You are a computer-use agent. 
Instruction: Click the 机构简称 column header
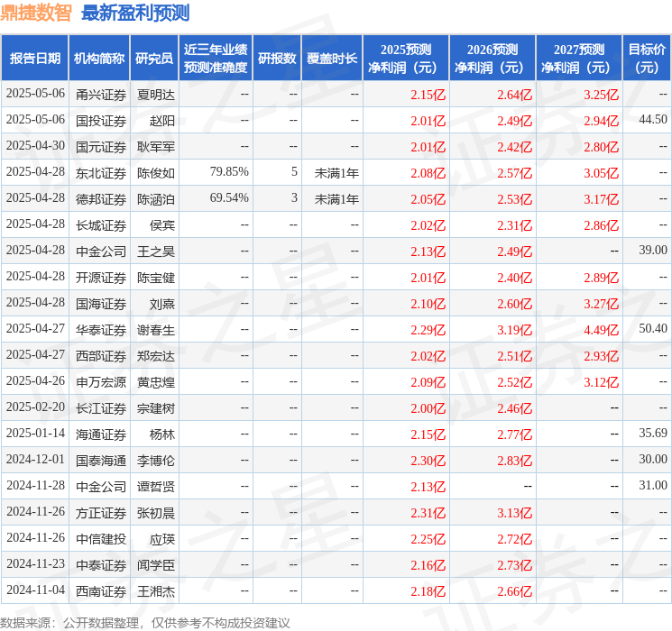click(99, 59)
